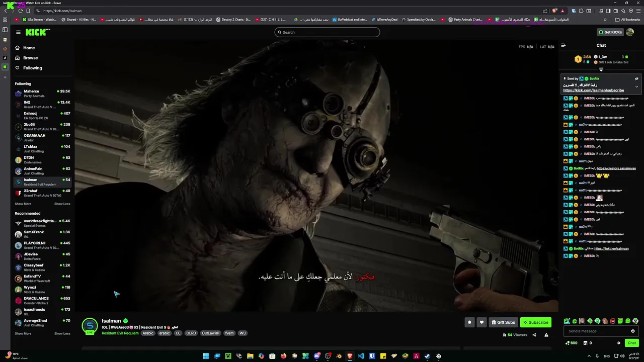Click the Brave address bar URL
Image resolution: width=644 pixels, height=362 pixels.
62,11
